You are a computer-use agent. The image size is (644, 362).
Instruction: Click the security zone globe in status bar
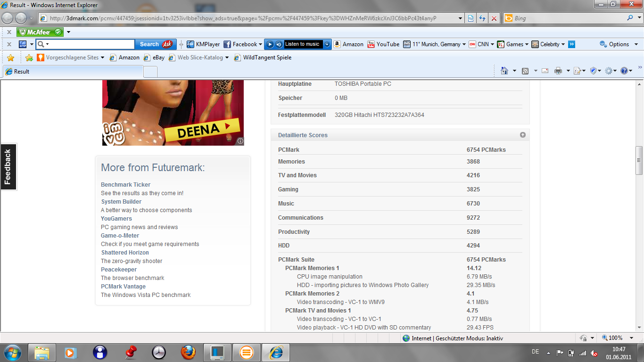point(406,338)
